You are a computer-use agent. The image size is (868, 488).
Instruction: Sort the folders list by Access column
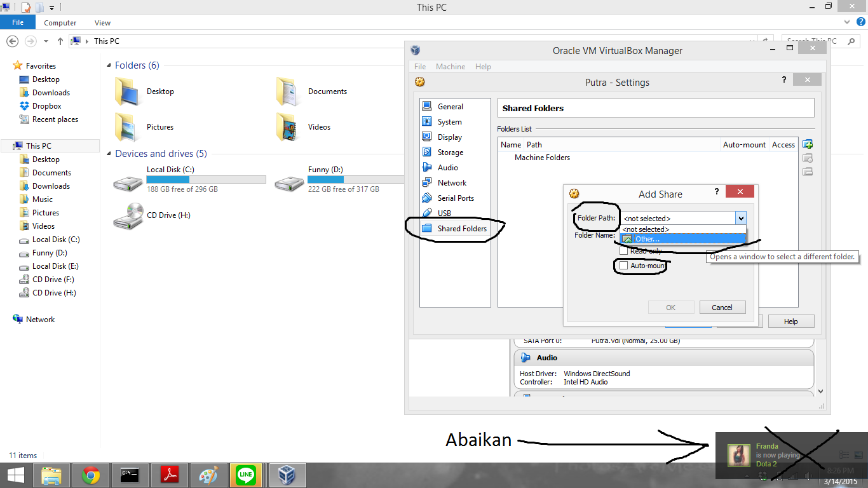click(783, 145)
